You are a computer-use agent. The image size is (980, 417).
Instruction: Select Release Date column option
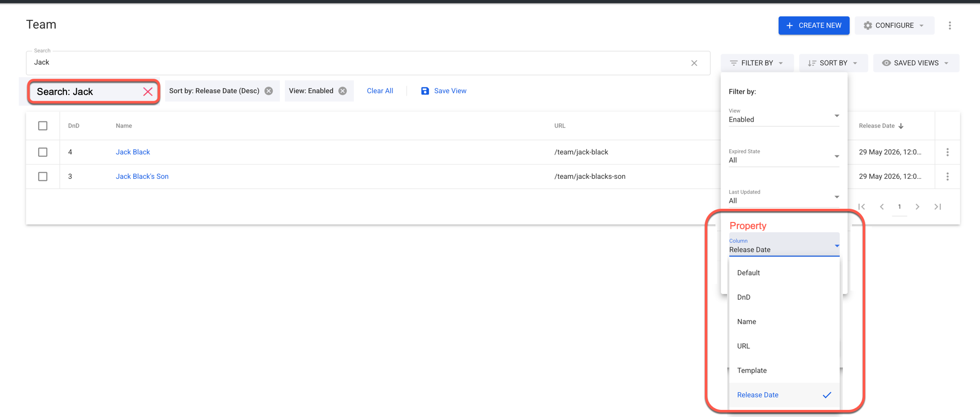pyautogui.click(x=784, y=395)
